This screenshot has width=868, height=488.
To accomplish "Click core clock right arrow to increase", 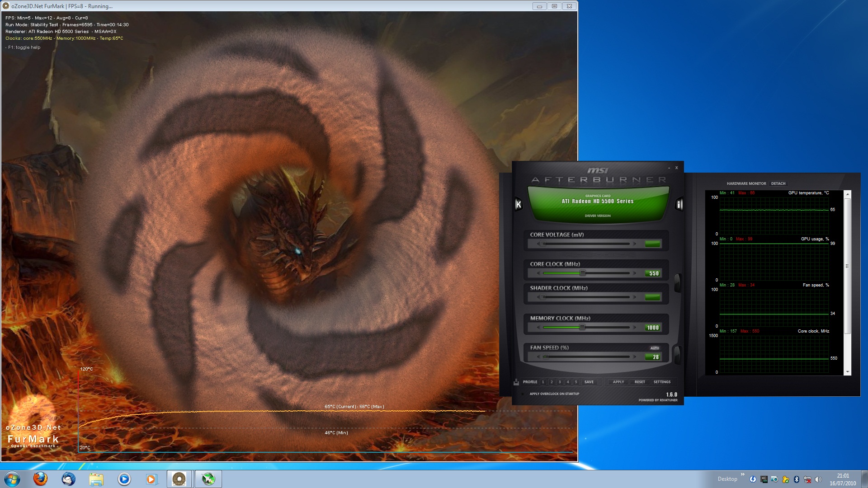I will point(635,273).
